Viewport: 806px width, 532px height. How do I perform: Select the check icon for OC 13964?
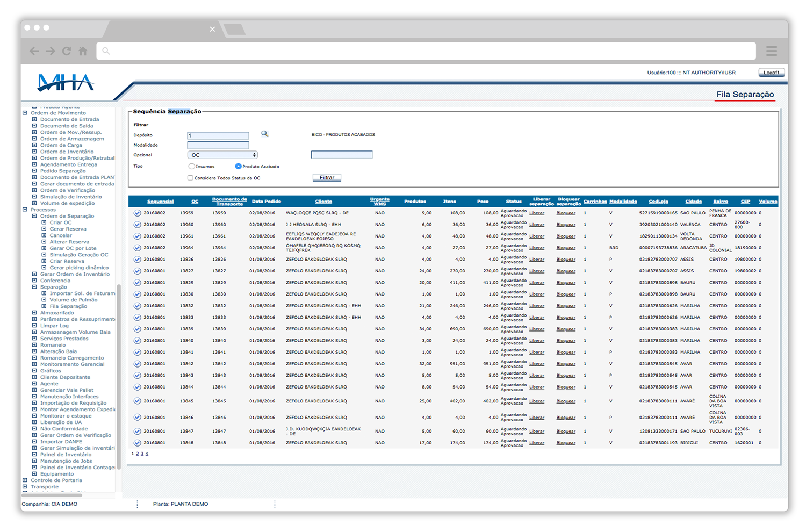(138, 248)
